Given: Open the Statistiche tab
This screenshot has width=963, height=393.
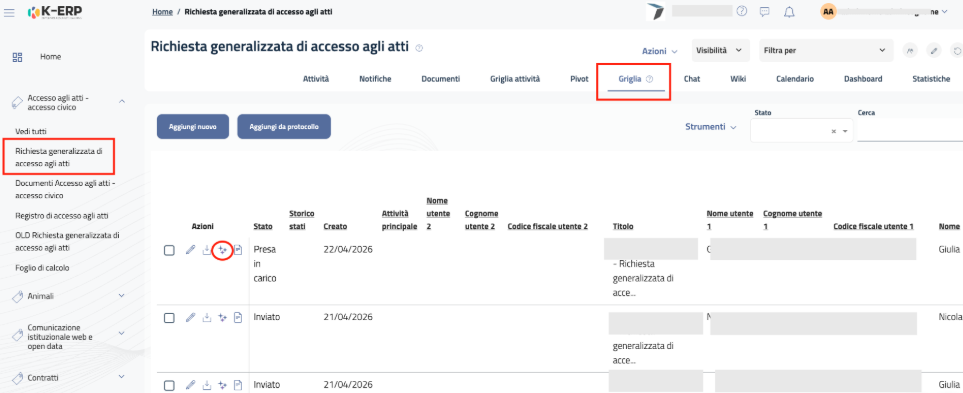Looking at the screenshot, I should (x=931, y=79).
